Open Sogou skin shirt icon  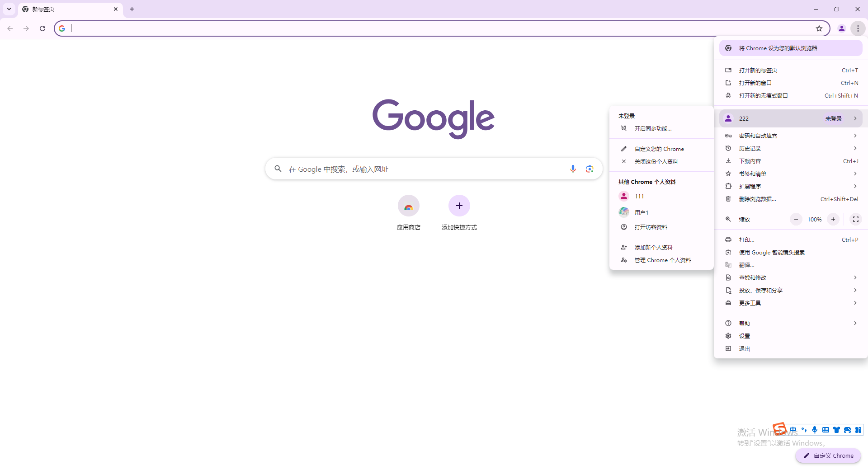pos(836,430)
